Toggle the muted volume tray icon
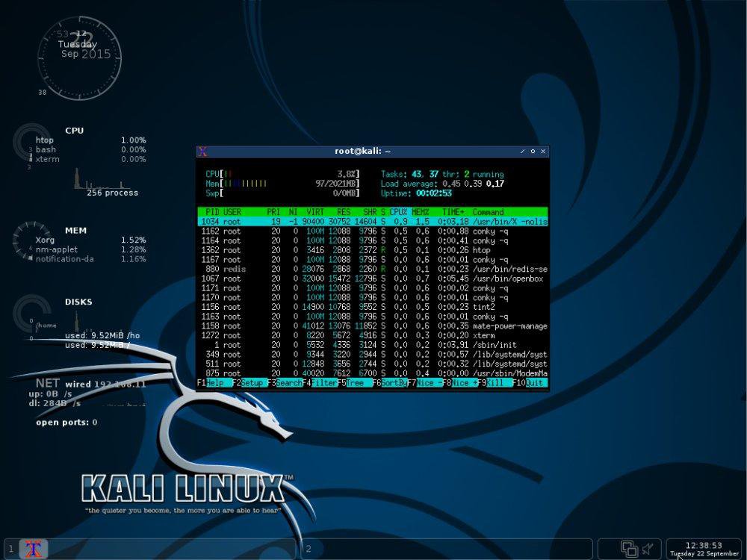747x560 pixels. (x=648, y=549)
